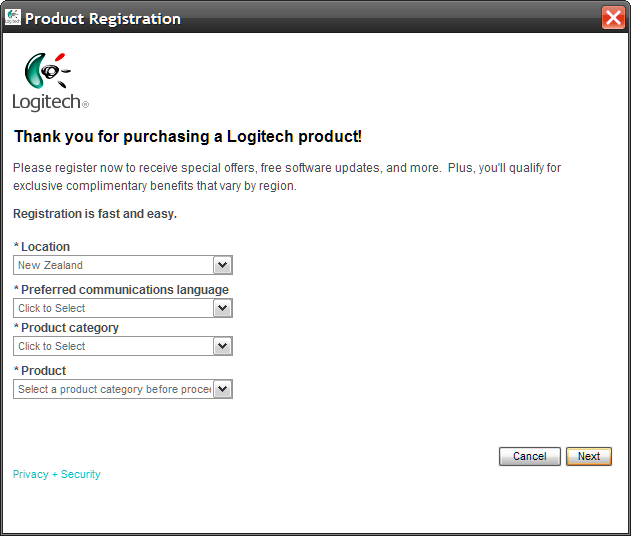Expand the Product category dropdown arrow

coord(223,346)
